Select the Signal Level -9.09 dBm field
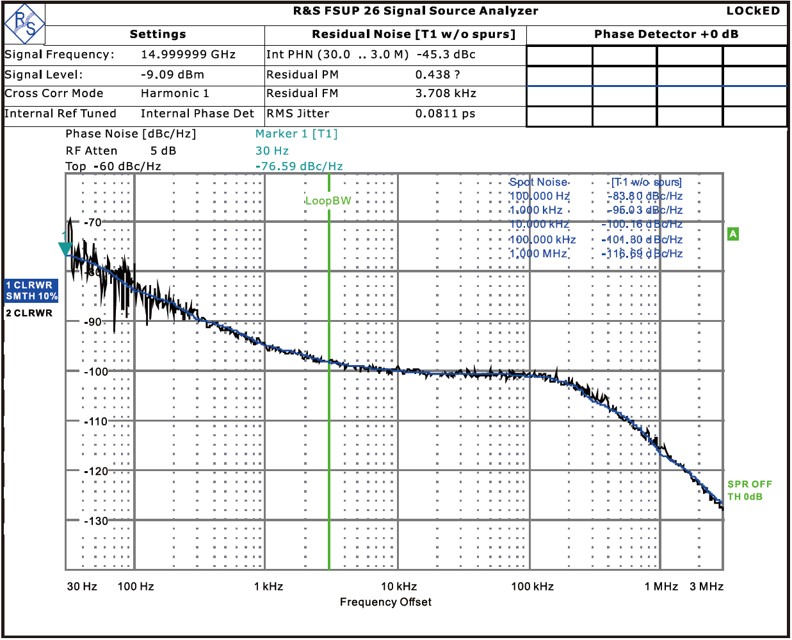Image resolution: width=792 pixels, height=640 pixels. click(171, 74)
